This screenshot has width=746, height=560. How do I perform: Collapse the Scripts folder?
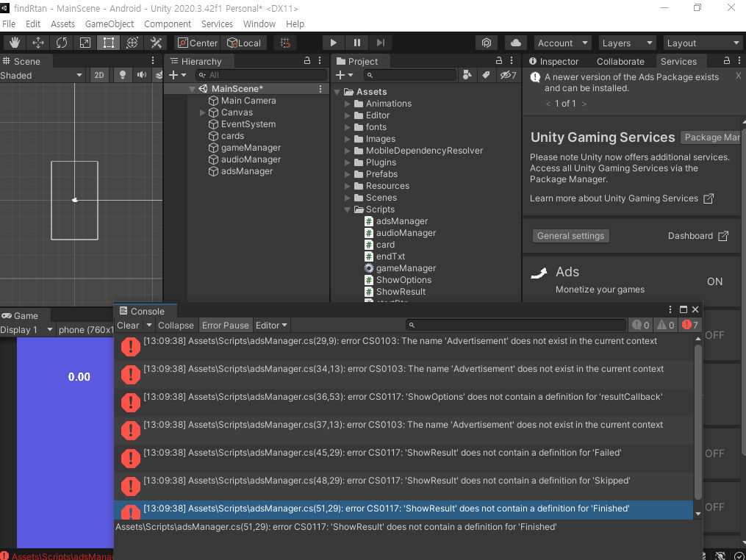pyautogui.click(x=348, y=210)
